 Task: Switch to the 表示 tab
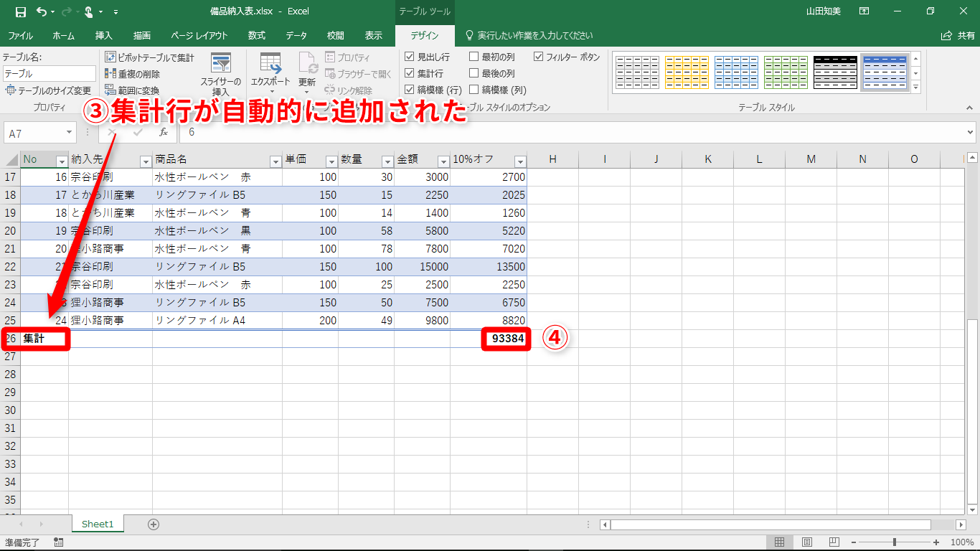[x=374, y=36]
